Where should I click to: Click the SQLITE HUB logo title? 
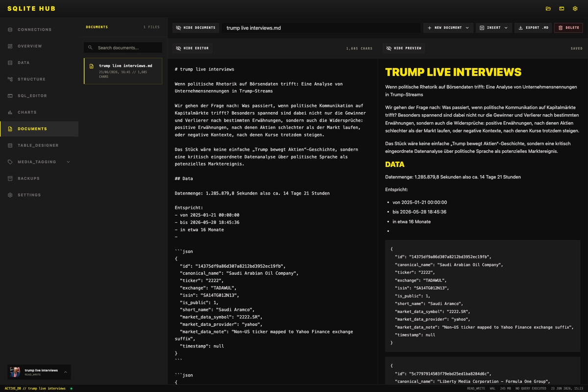coord(31,8)
